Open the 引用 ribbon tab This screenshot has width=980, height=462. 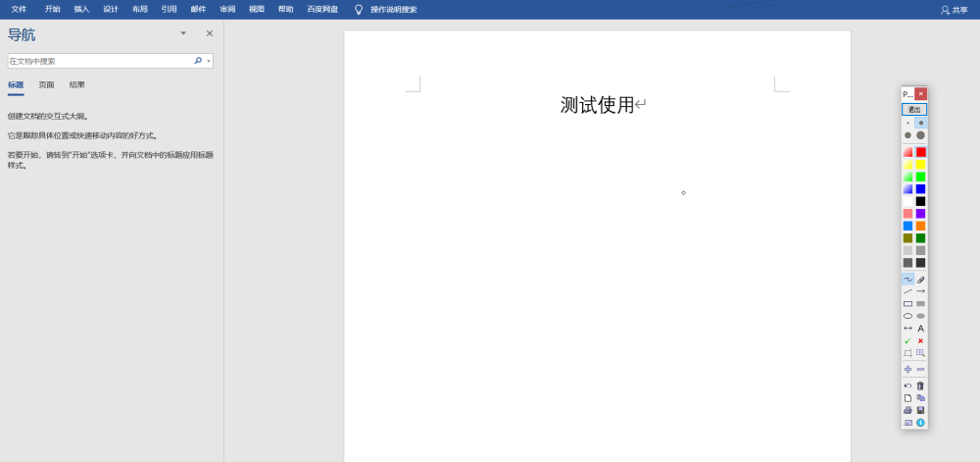169,10
